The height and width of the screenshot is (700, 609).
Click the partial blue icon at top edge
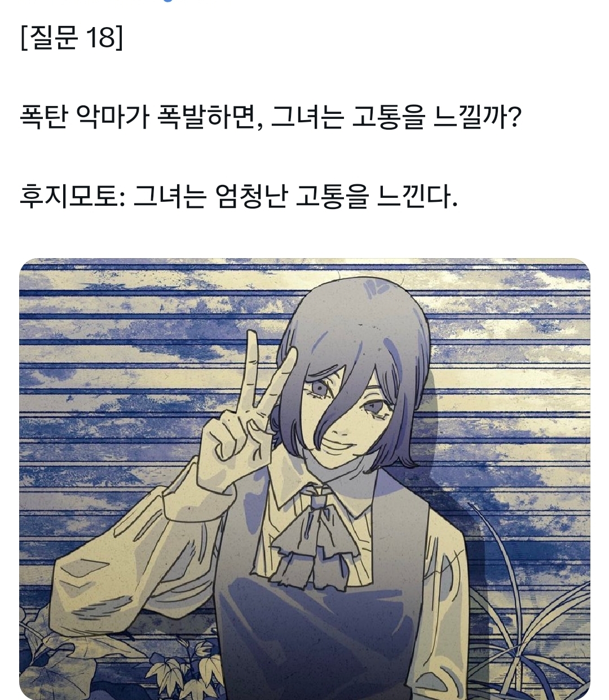[x=164, y=1]
